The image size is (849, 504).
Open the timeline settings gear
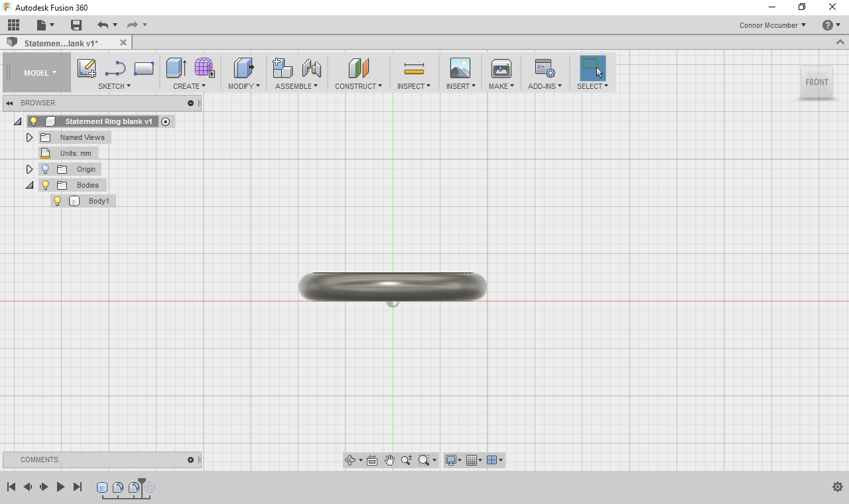pos(837,487)
